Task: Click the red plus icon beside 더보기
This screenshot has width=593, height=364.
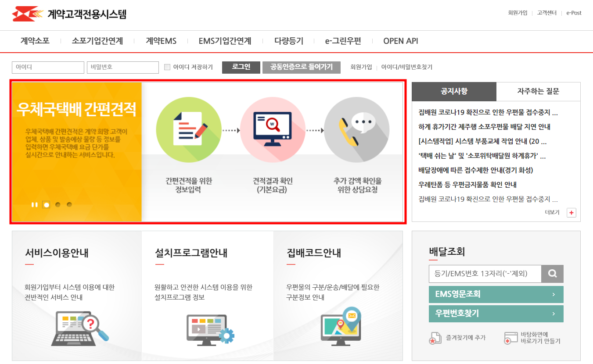Action: [571, 212]
